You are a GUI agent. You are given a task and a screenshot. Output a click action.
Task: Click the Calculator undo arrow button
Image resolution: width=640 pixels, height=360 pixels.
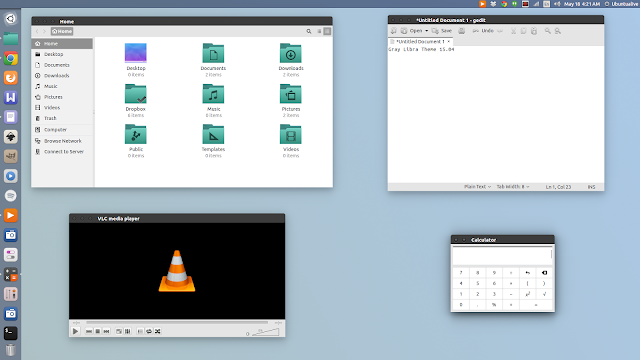tap(527, 273)
